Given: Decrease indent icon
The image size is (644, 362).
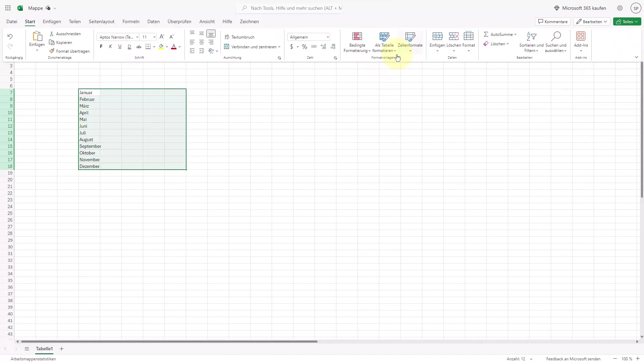Looking at the screenshot, I should tap(192, 51).
